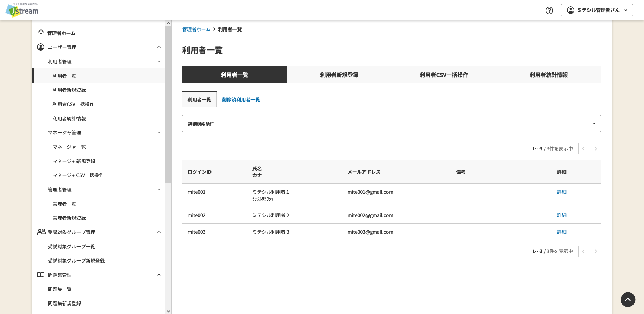
Task: Select the 利用者一覧 sub-tab
Action: 199,99
